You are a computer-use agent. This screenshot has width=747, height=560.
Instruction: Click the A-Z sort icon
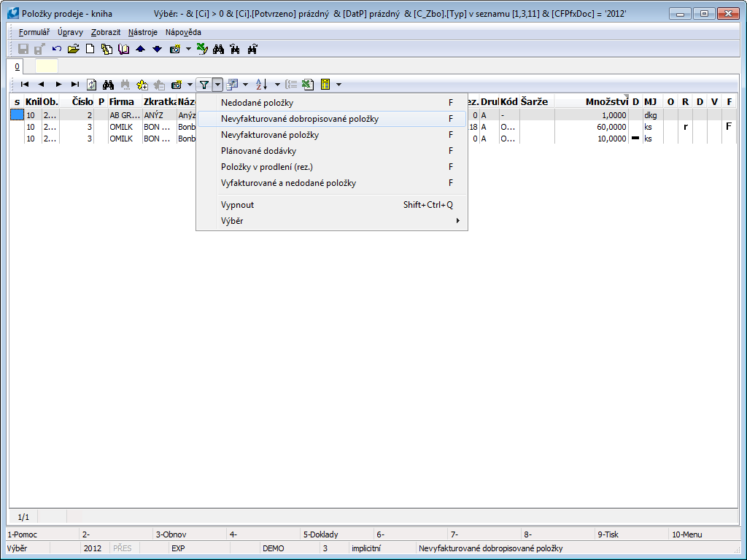click(262, 85)
